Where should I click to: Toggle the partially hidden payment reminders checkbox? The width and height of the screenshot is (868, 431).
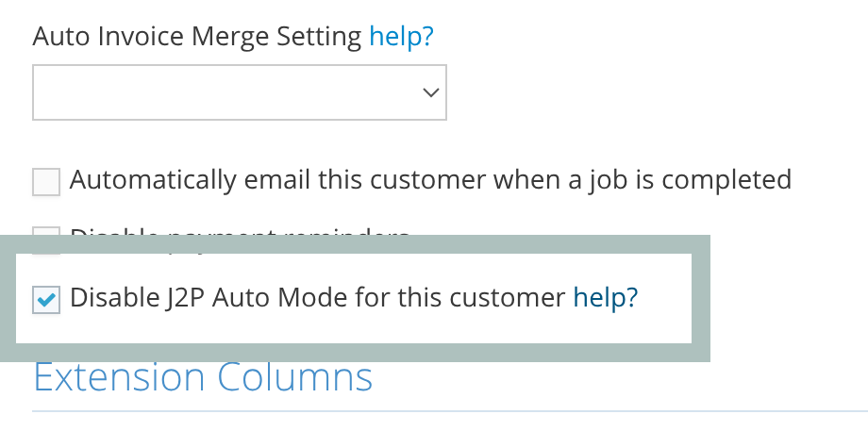point(46,239)
